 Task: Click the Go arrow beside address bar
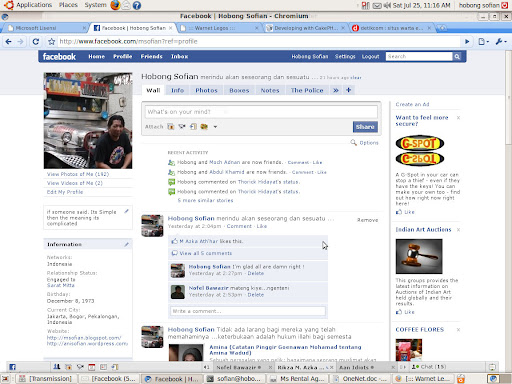[467, 42]
